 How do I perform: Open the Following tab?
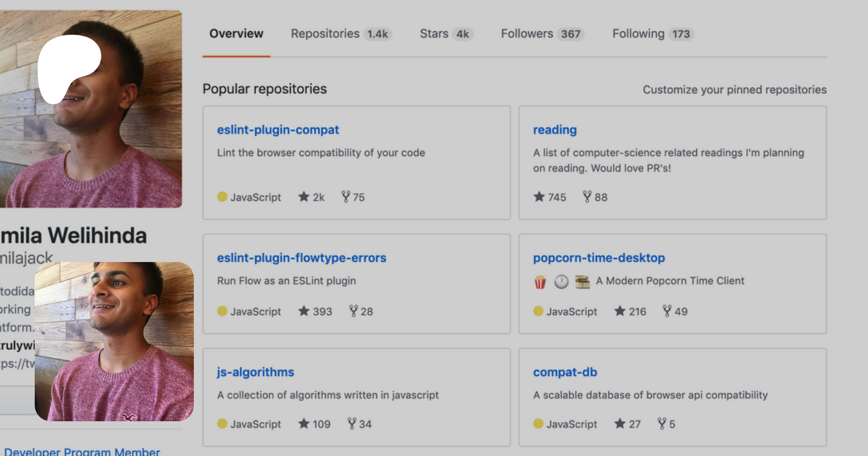(x=652, y=34)
